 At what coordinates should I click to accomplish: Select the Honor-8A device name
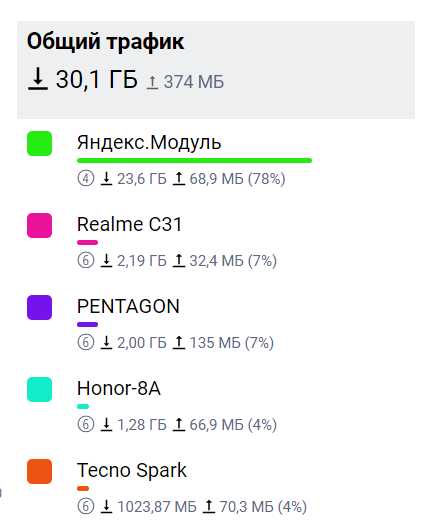pyautogui.click(x=118, y=388)
